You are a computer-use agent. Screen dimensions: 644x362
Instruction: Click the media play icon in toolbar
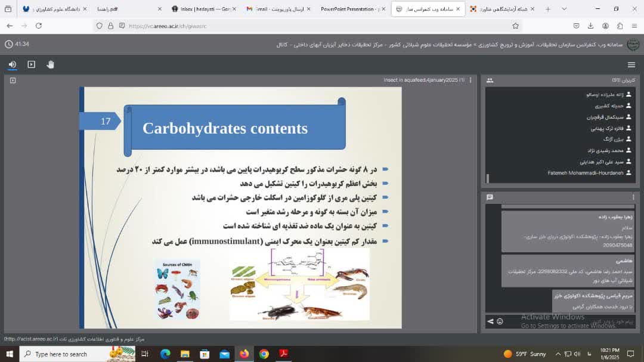coord(32,64)
